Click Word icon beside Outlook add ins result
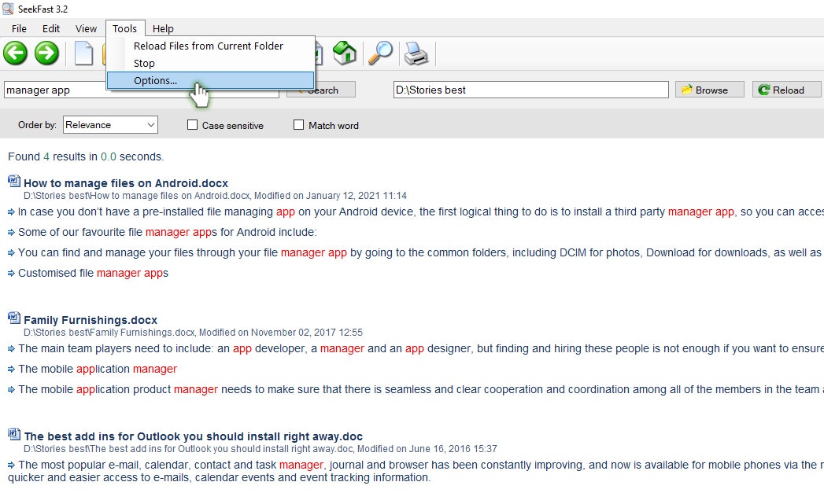This screenshot has height=504, width=824. 13,434
